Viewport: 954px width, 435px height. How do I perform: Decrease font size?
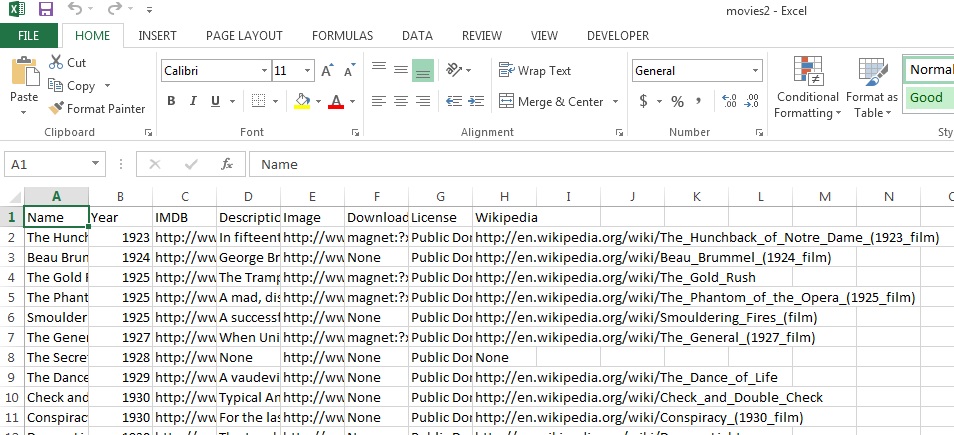coord(349,71)
